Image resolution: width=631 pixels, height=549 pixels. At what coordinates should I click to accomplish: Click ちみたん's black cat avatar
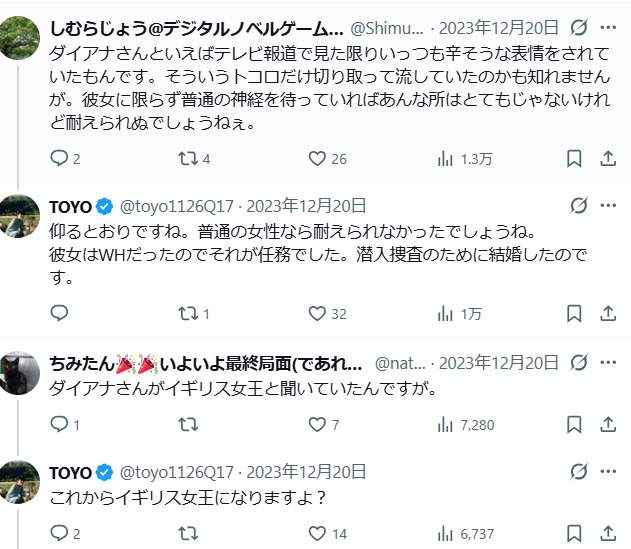pyautogui.click(x=19, y=373)
